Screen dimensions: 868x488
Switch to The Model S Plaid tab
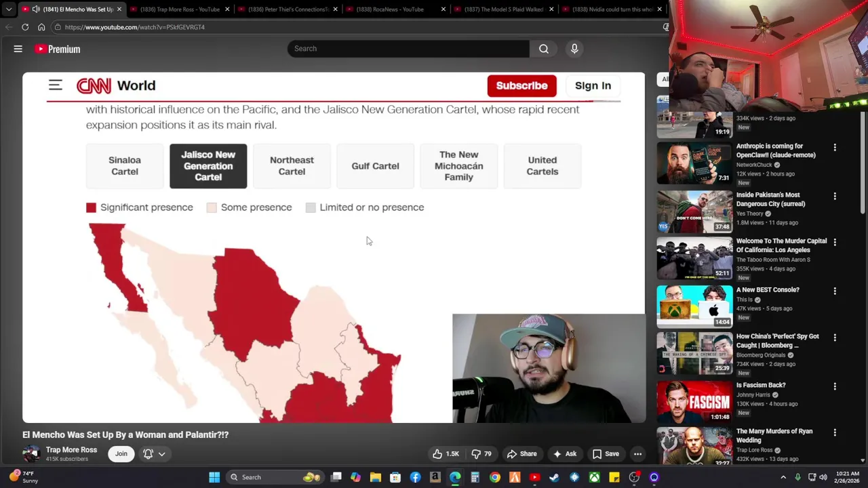[503, 9]
